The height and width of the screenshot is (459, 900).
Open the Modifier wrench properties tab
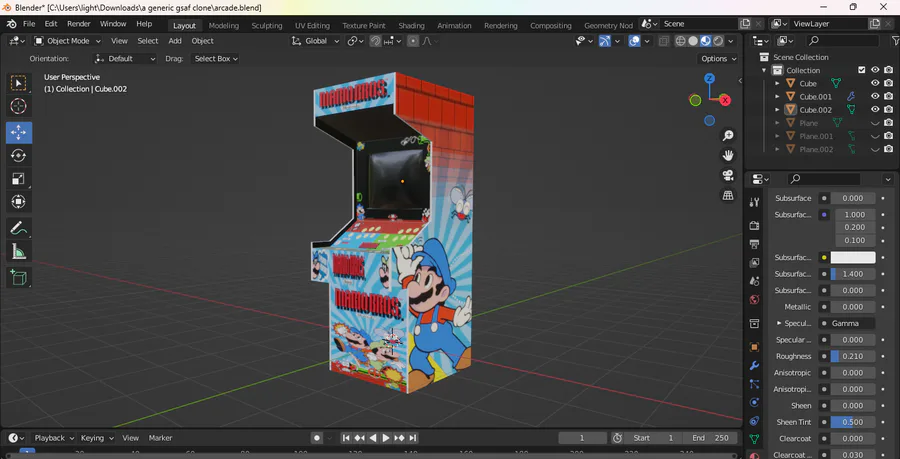pos(754,365)
